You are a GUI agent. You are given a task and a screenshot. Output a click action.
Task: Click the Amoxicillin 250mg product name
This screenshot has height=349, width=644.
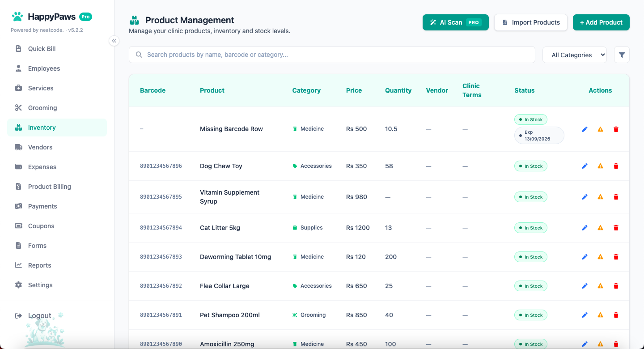tap(227, 344)
